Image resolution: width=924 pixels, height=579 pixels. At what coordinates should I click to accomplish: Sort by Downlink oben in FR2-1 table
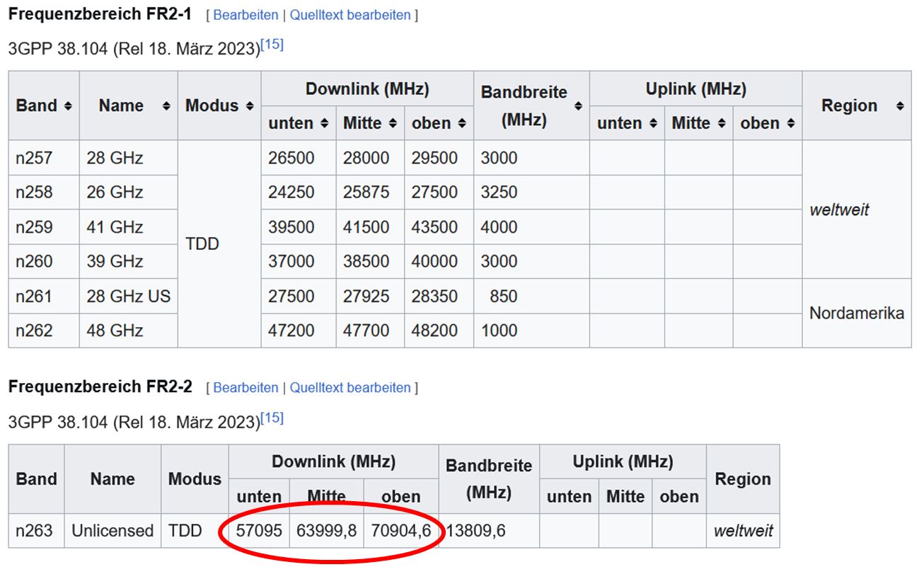[x=461, y=123]
